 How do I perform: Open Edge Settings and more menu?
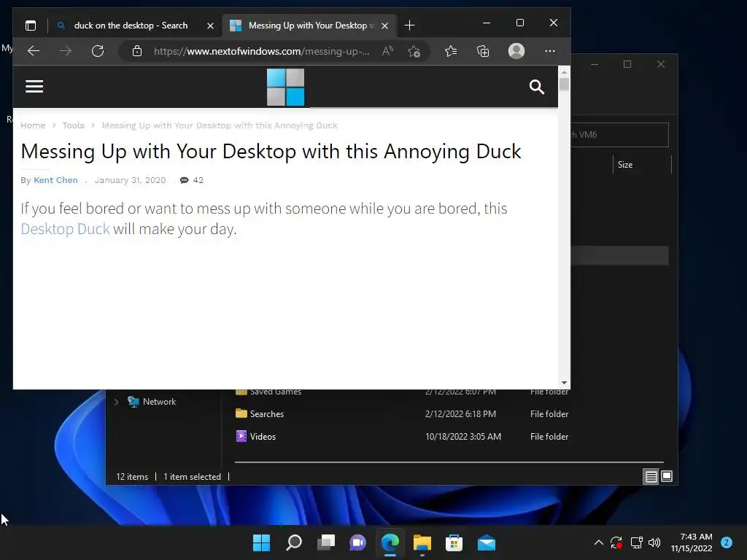click(550, 51)
